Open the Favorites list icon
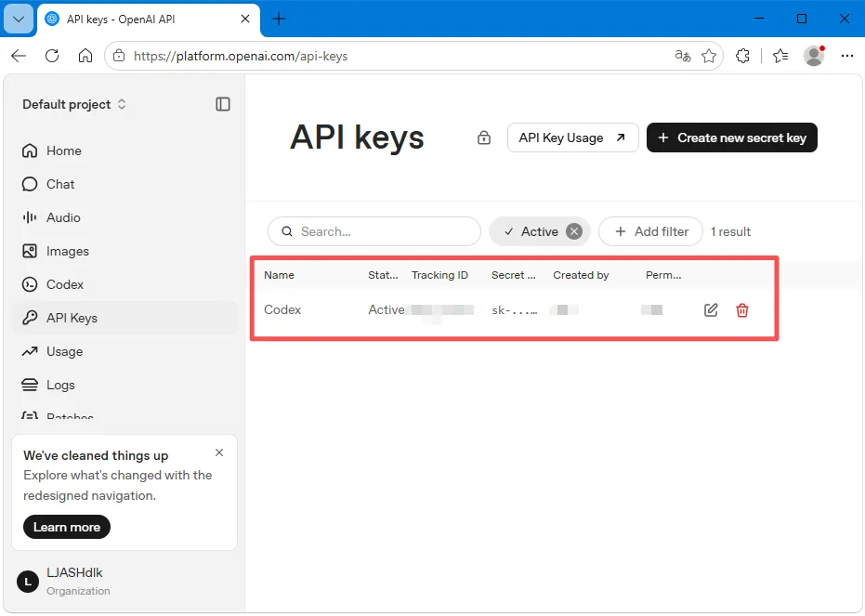Image resolution: width=865 pixels, height=616 pixels. 780,56
